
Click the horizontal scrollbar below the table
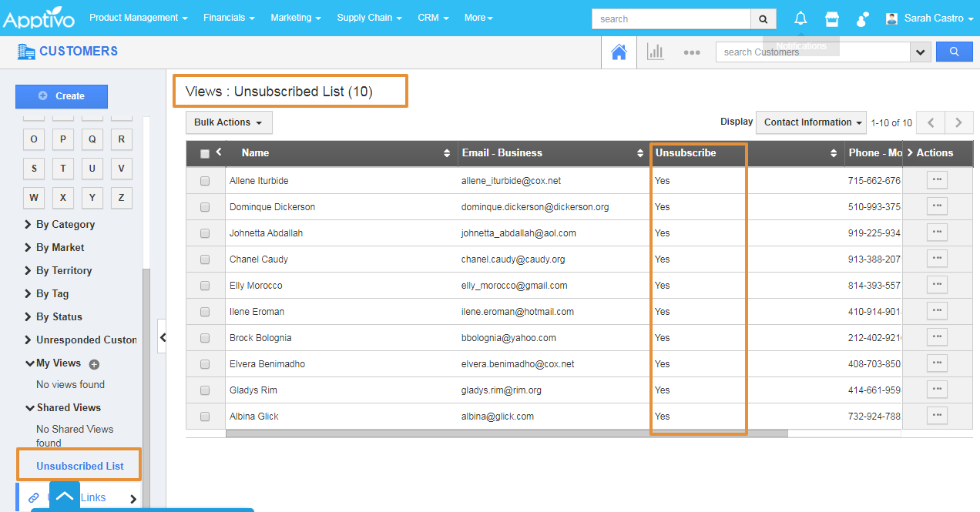[506, 433]
